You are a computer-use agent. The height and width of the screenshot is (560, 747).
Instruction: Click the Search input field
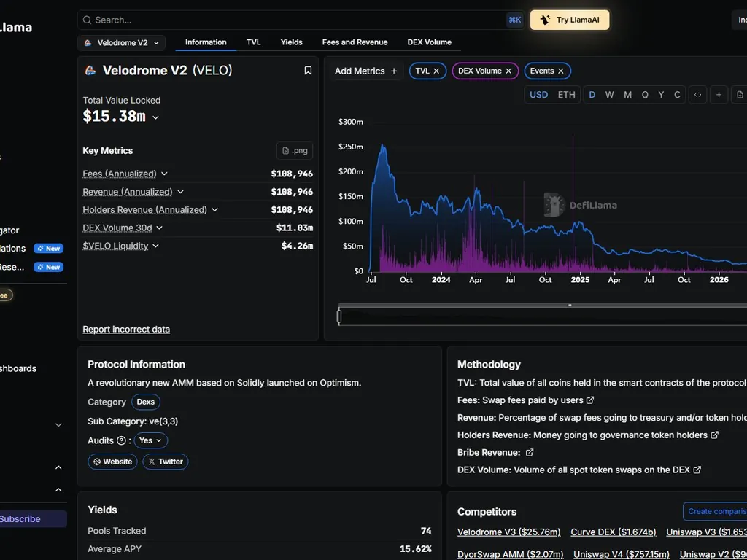301,20
